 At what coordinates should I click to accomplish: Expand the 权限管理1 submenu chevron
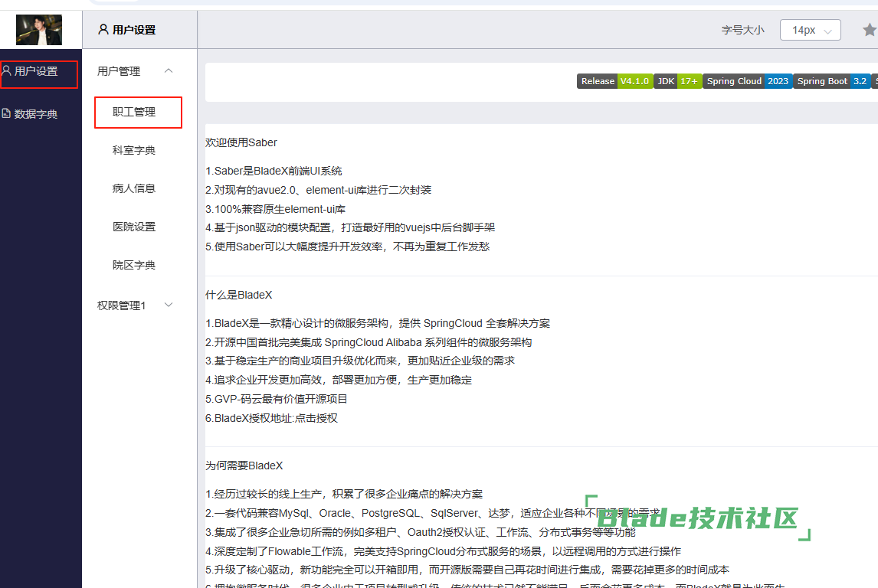[169, 305]
